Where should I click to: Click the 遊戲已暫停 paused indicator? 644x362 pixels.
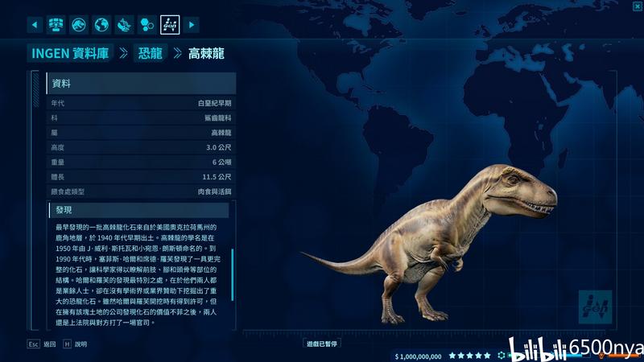click(x=321, y=343)
